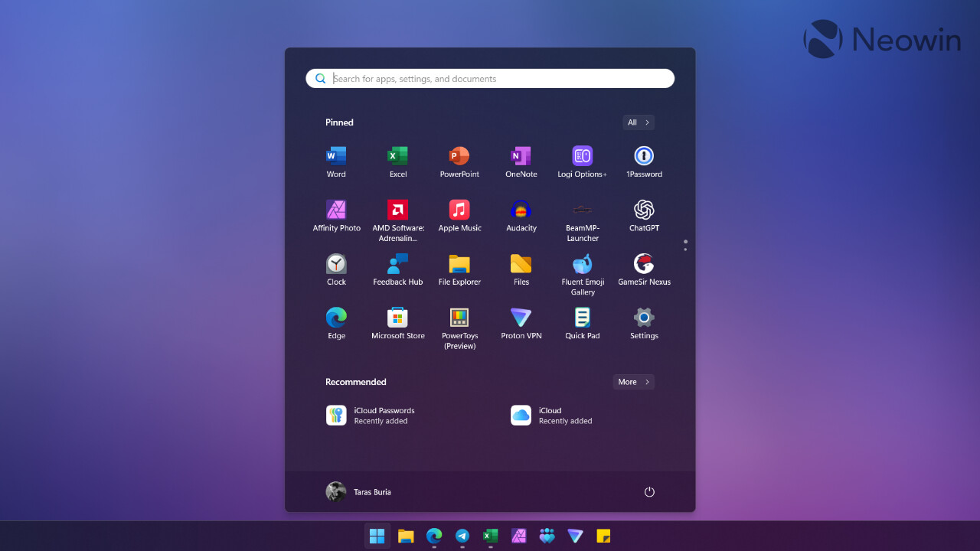980x551 pixels.
Task: Launch GameSir Nexus
Action: (x=644, y=270)
